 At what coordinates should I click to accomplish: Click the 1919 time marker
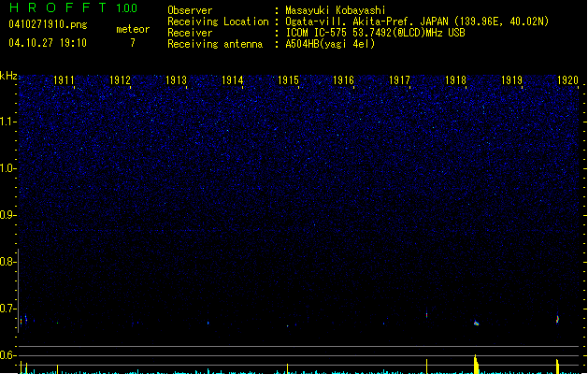click(x=511, y=80)
